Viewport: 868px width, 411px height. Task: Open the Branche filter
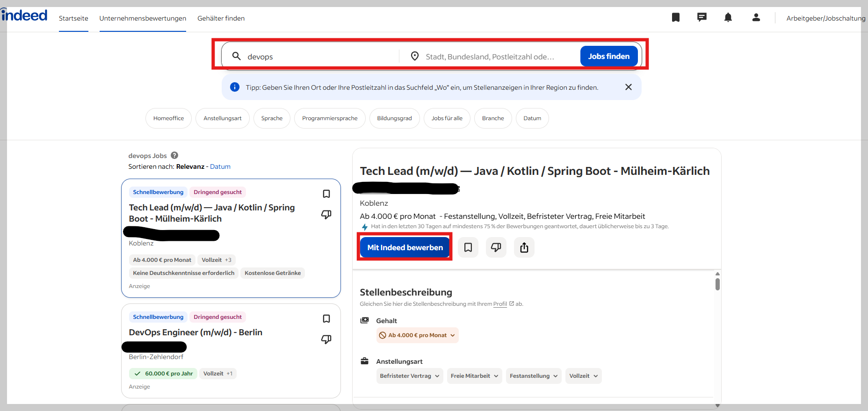(x=493, y=118)
